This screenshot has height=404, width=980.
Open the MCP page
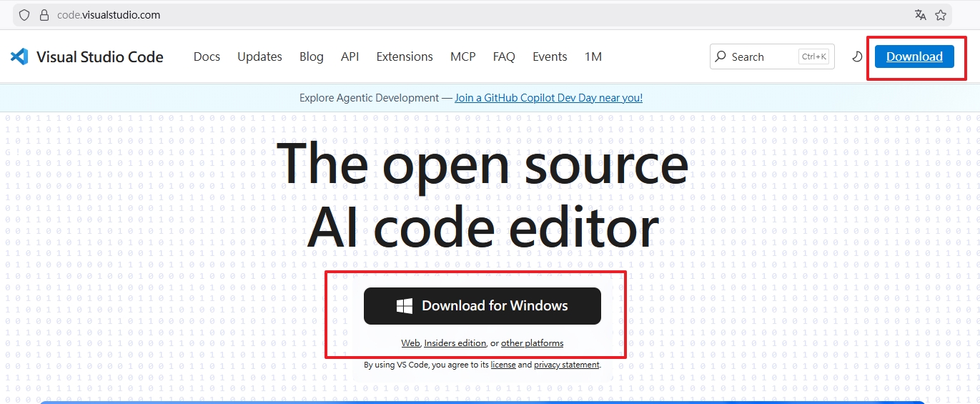pos(463,56)
